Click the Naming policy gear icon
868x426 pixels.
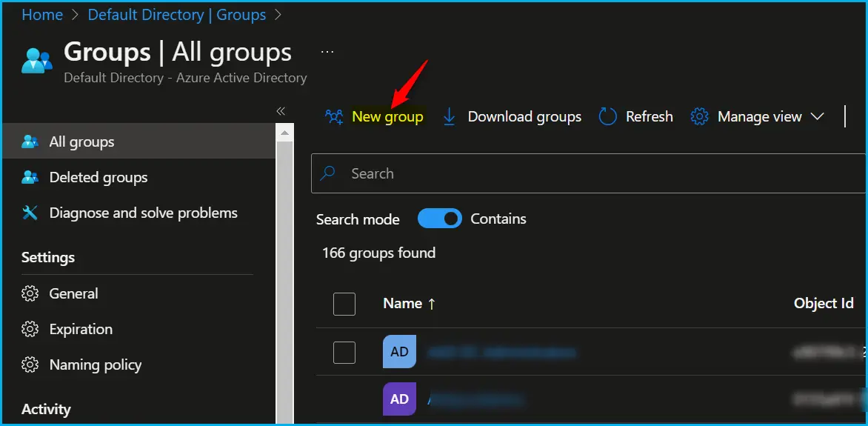(30, 365)
